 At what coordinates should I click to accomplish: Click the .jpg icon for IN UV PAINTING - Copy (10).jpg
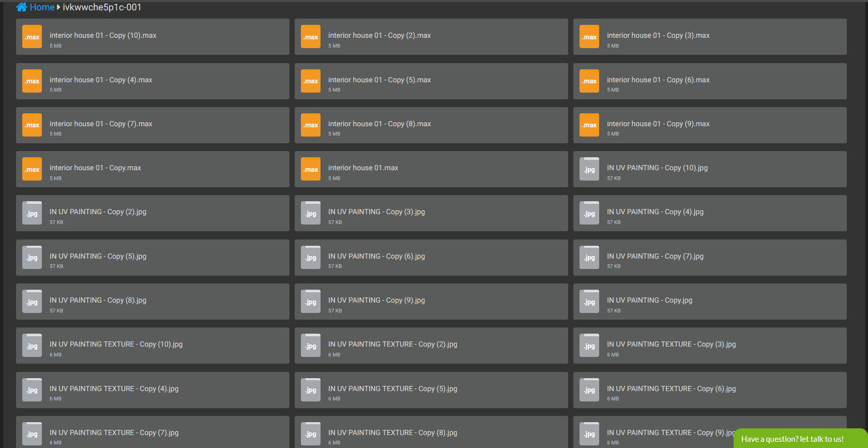pyautogui.click(x=589, y=169)
